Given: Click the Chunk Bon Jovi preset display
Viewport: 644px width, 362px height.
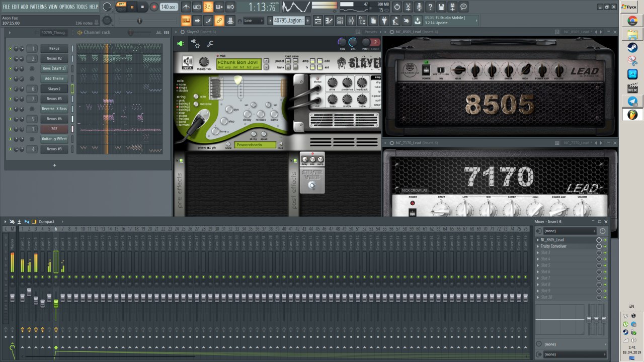Looking at the screenshot, I should click(x=239, y=64).
